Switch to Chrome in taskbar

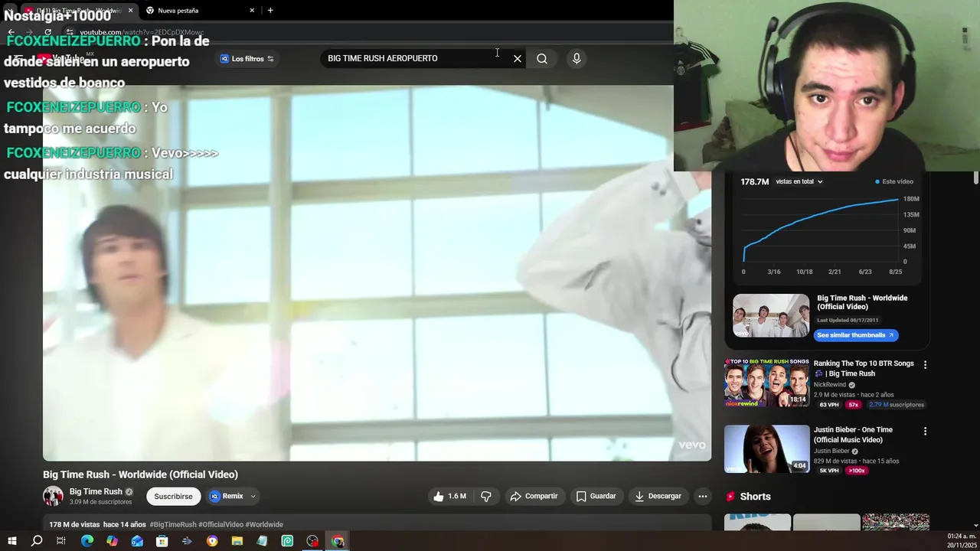pyautogui.click(x=338, y=541)
